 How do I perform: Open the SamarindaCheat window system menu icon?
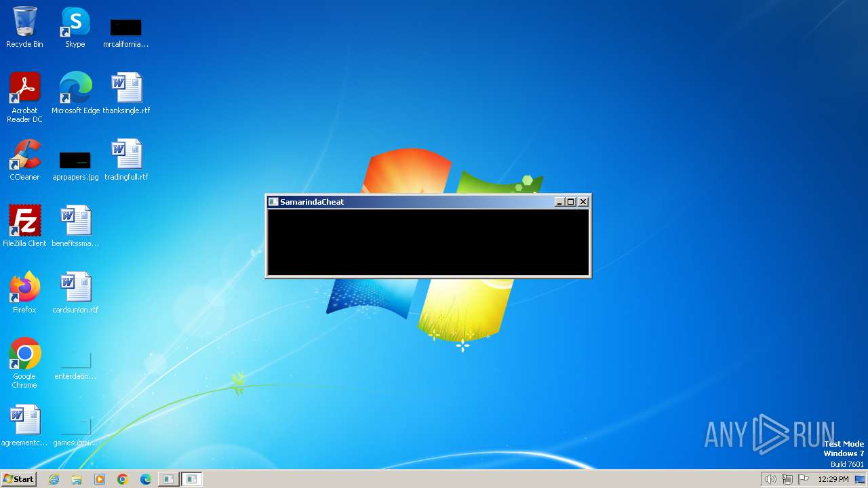tap(273, 201)
